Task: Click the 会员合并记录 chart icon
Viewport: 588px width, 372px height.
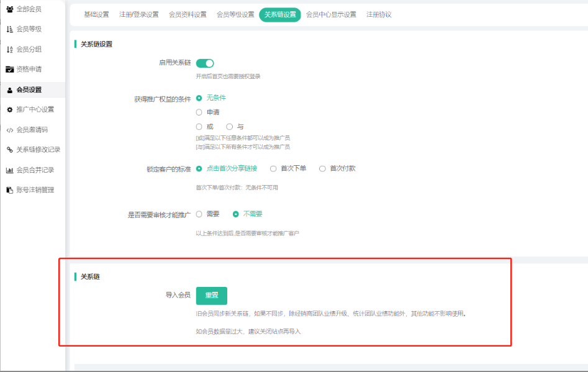Action: [x=9, y=170]
